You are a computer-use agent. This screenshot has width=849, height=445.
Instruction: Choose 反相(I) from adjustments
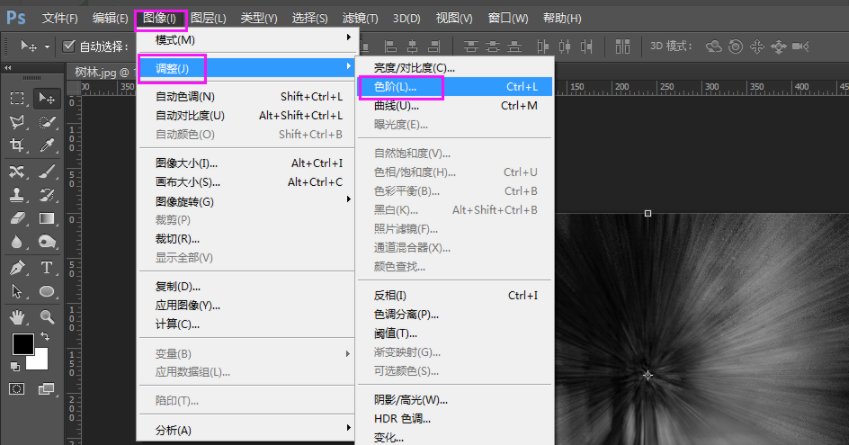pos(455,295)
